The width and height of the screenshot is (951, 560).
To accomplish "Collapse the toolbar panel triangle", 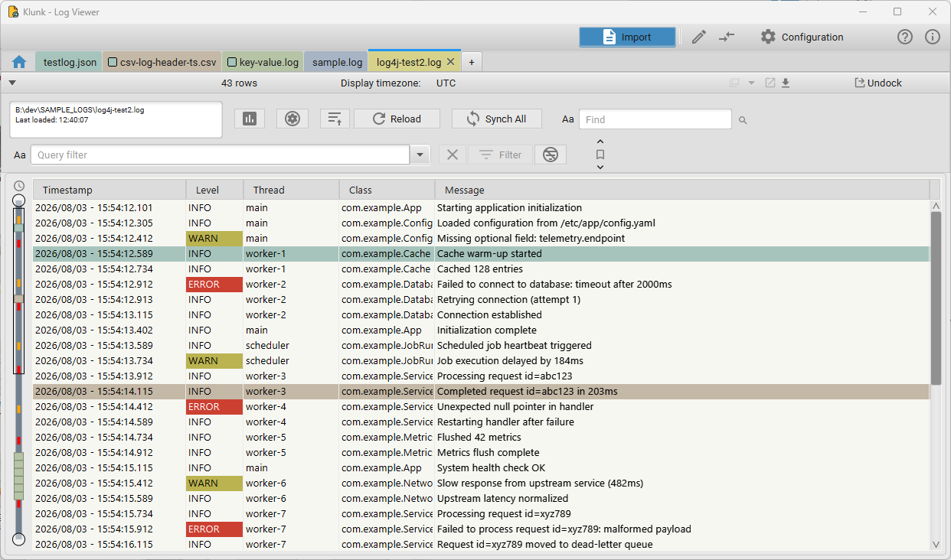I will pyautogui.click(x=12, y=83).
